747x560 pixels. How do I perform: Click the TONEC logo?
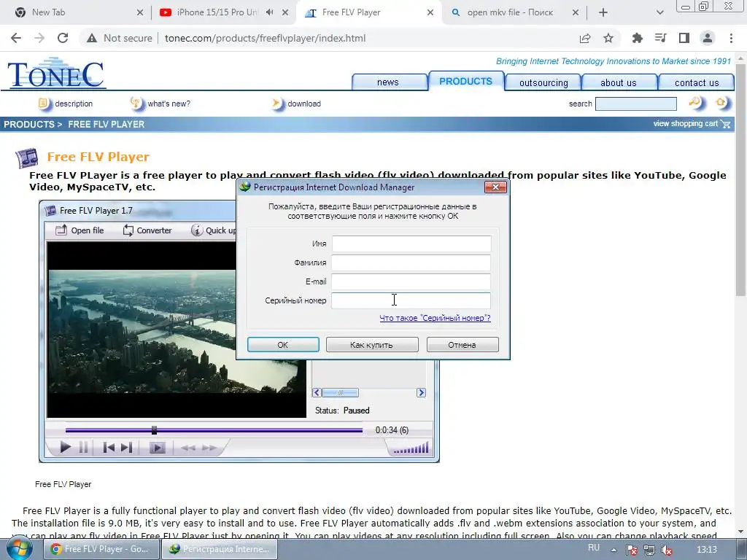[56, 73]
